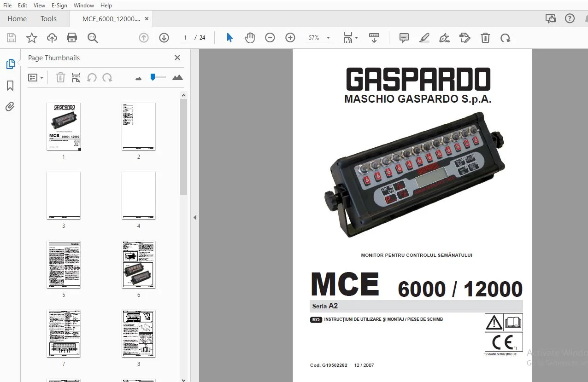588x382 pixels.
Task: Click the thumbnails panel scrollbar
Action: click(x=183, y=147)
